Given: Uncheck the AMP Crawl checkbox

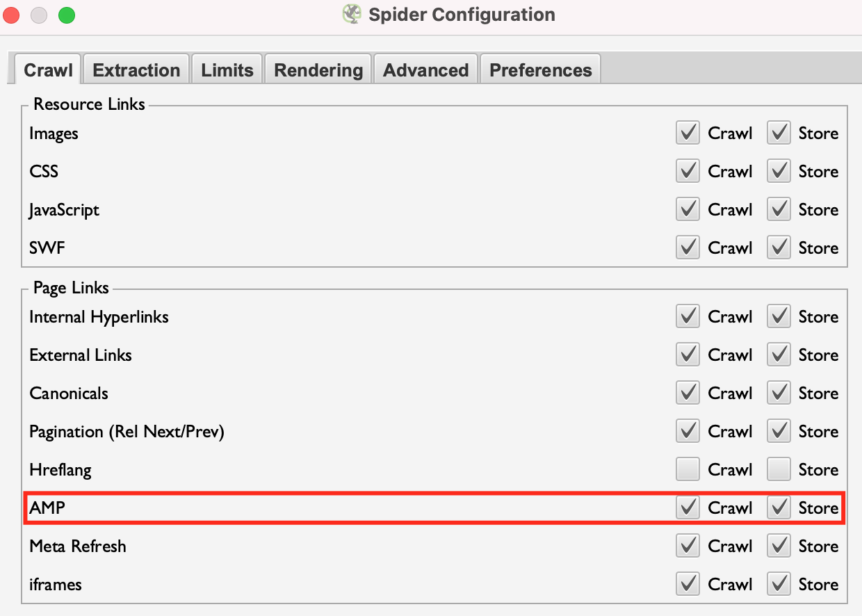Looking at the screenshot, I should 688,508.
